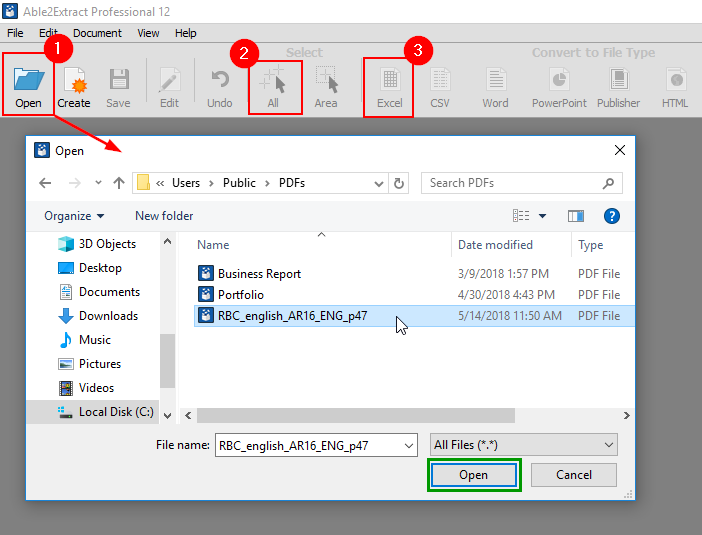Select Music in navigation pane
702x535 pixels.
tap(84, 340)
